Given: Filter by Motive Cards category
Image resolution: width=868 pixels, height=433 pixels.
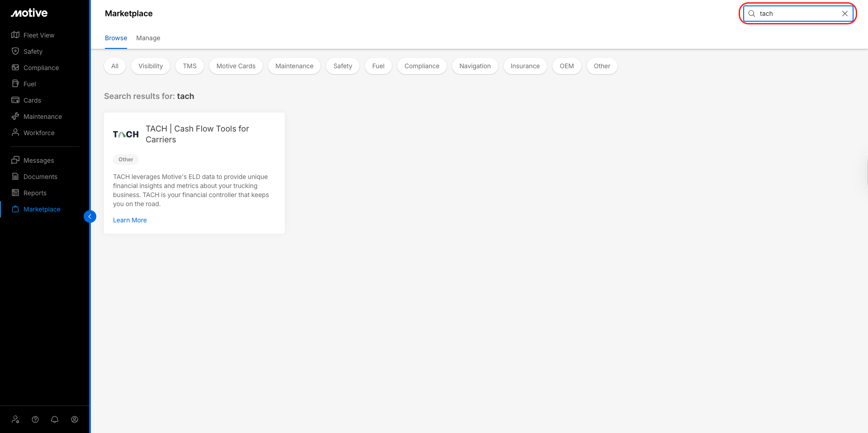Looking at the screenshot, I should (236, 66).
